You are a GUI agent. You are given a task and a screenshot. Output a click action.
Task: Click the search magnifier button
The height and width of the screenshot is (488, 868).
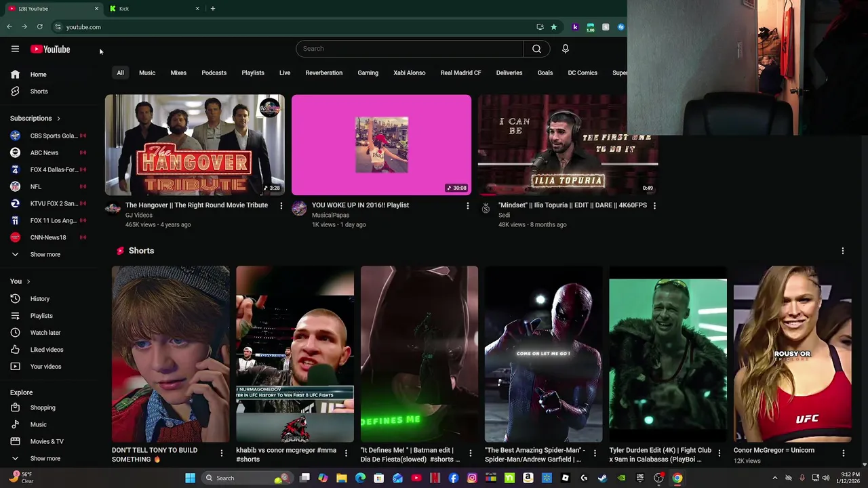(x=536, y=49)
